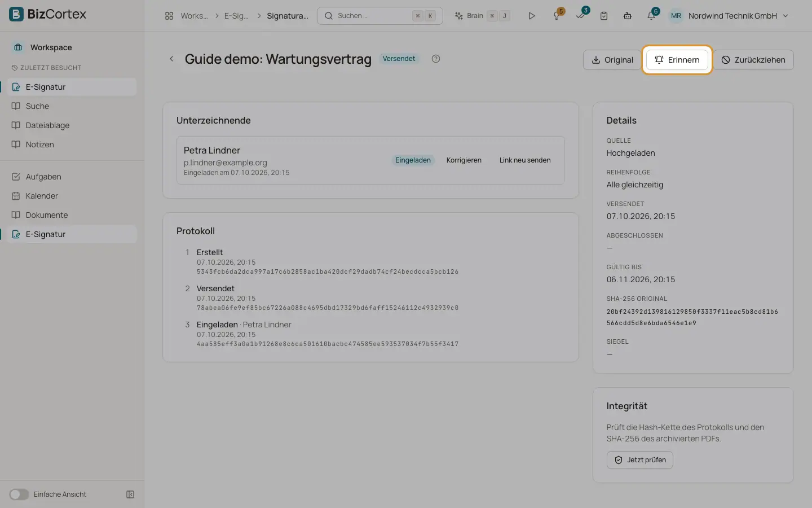Click the Versendet status badge

399,59
